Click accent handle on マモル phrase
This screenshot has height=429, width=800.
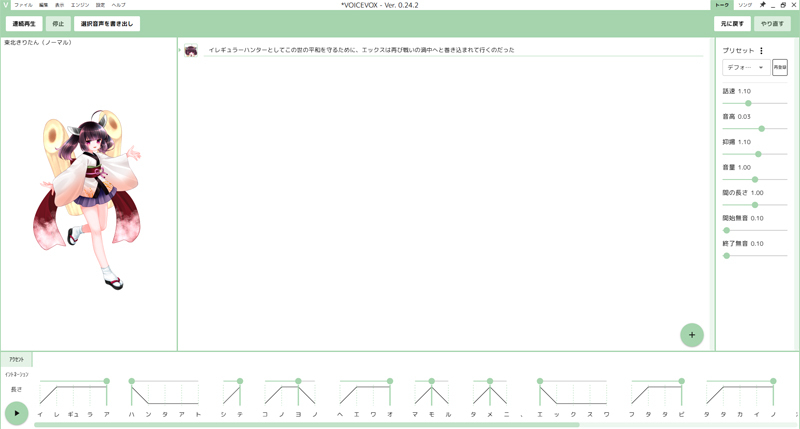(432, 381)
